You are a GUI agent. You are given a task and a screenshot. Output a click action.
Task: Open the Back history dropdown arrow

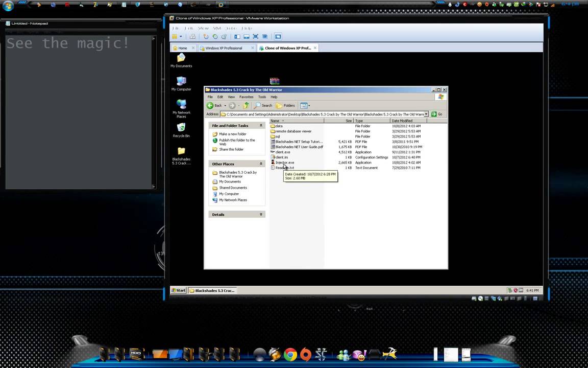(225, 105)
